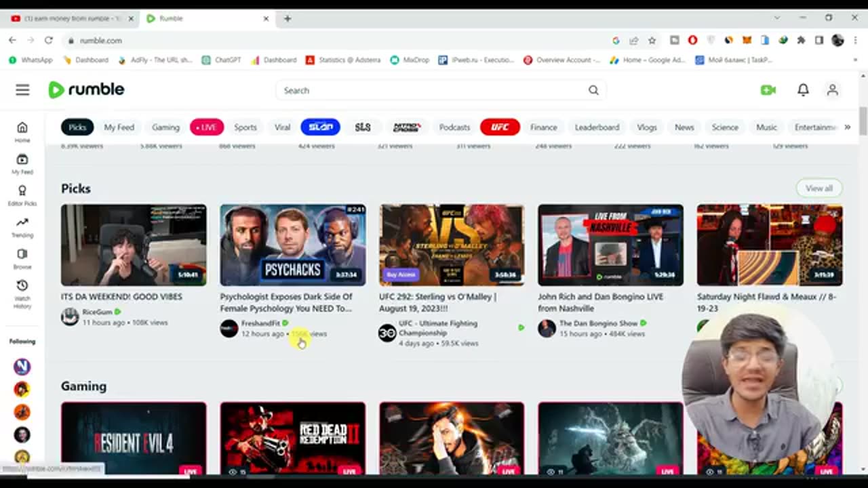
Task: Select the LIVE category chip
Action: pos(207,127)
